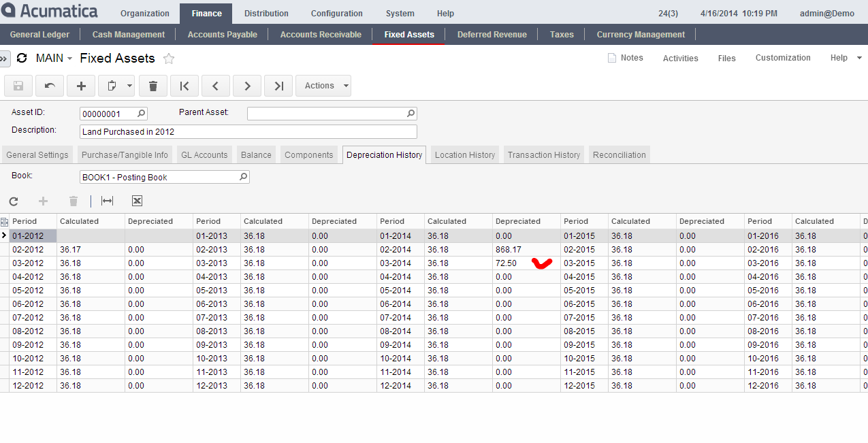Click the page refresh icon beside MAIN
868x443 pixels.
22,59
